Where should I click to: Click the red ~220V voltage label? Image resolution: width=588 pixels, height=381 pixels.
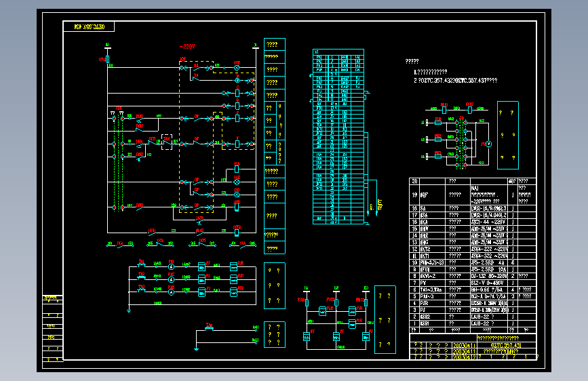pos(187,47)
